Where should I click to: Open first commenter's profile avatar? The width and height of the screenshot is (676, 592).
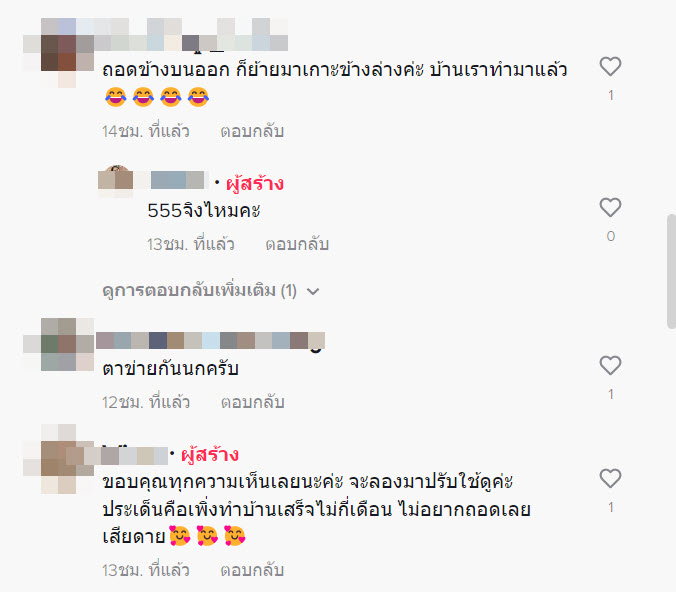[x=59, y=53]
